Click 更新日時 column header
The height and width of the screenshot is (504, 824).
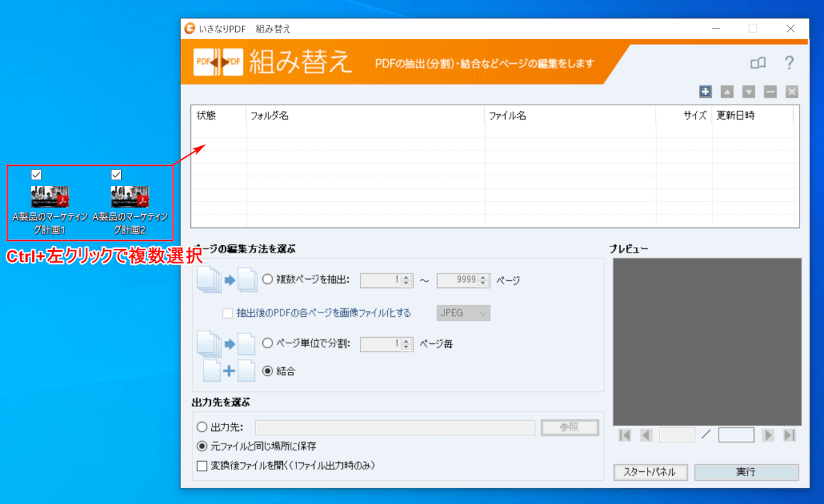[x=752, y=115]
